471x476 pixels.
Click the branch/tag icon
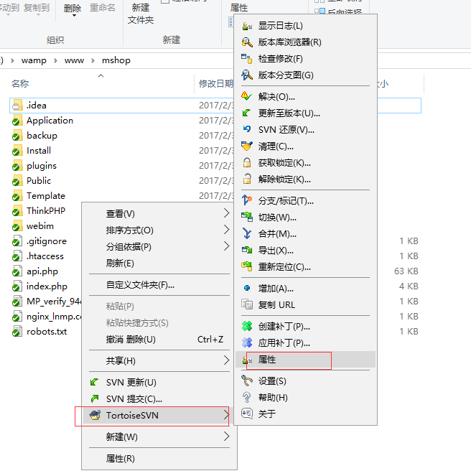pos(247,200)
